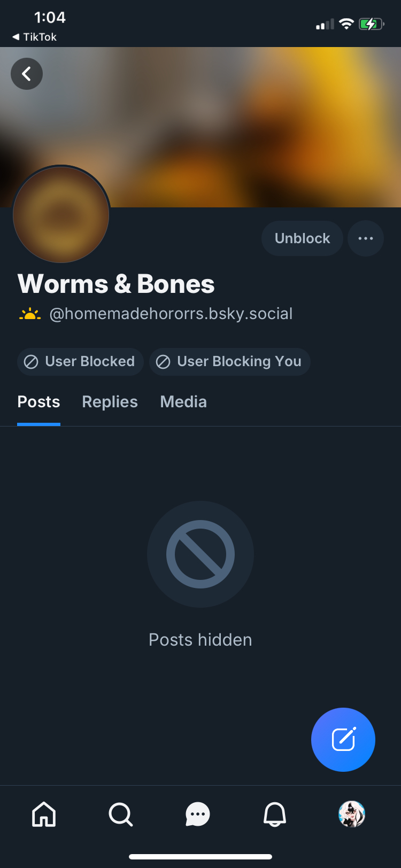This screenshot has height=868, width=401.
Task: Tap the User Blocking You label
Action: (230, 362)
